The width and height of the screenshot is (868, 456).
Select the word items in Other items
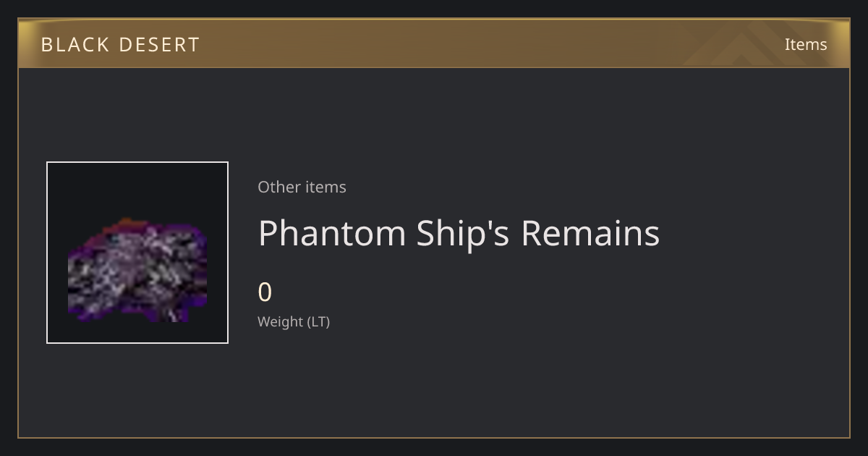(x=325, y=187)
